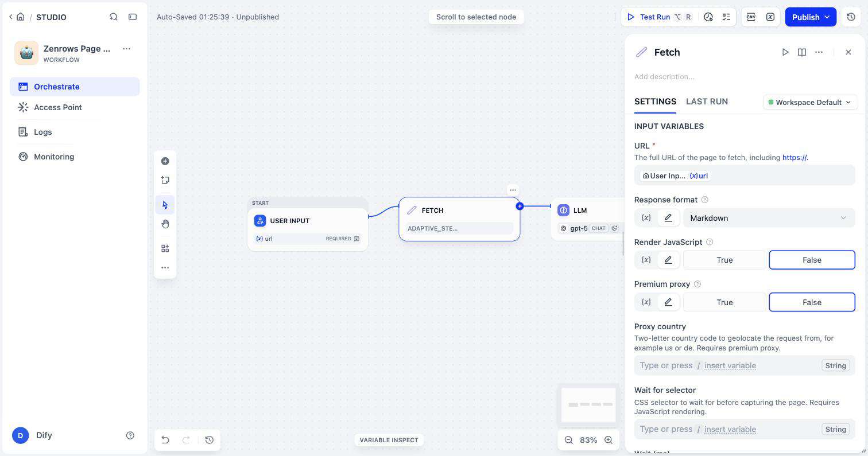The height and width of the screenshot is (456, 868).
Task: Open the Logs section
Action: 75,132
